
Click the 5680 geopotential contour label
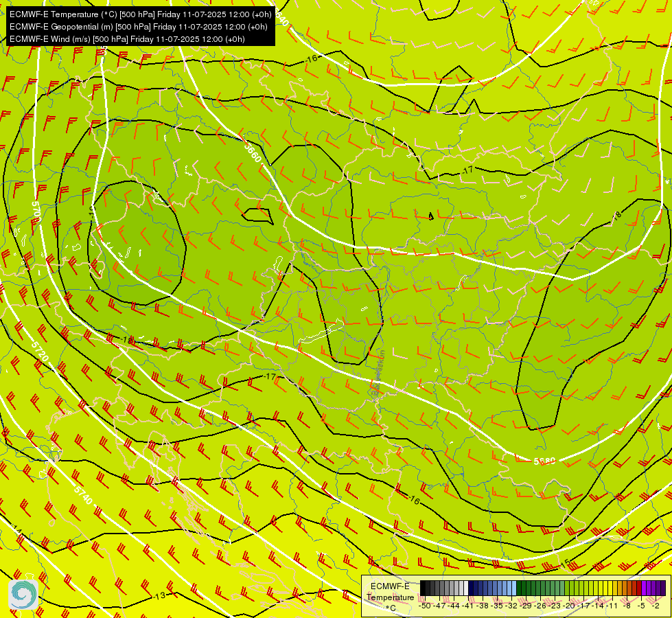point(545,461)
